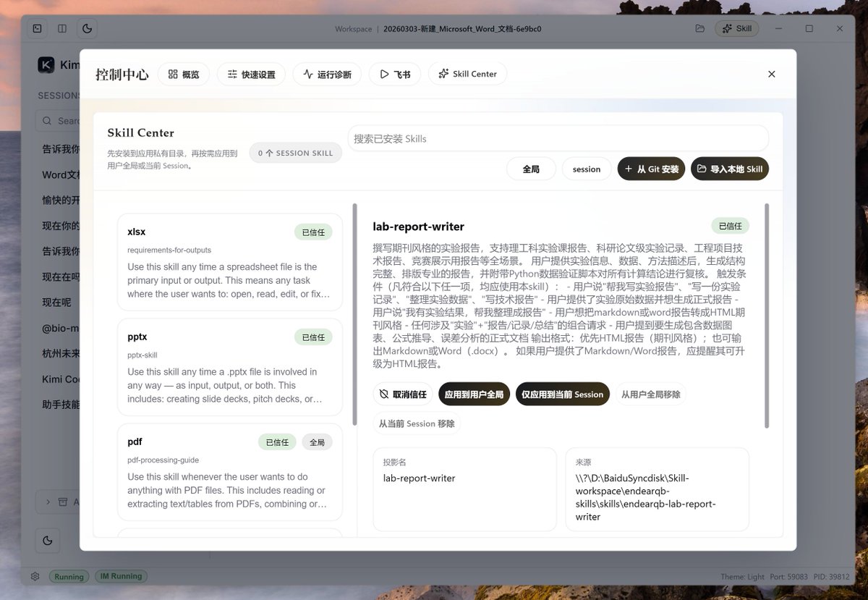Click the Skill Center heading text
The image size is (868, 600).
click(140, 133)
